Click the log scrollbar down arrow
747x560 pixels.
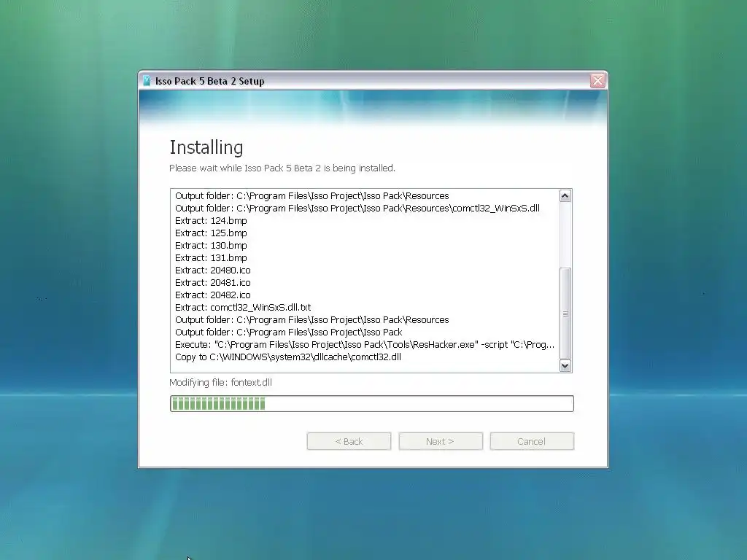coord(565,366)
